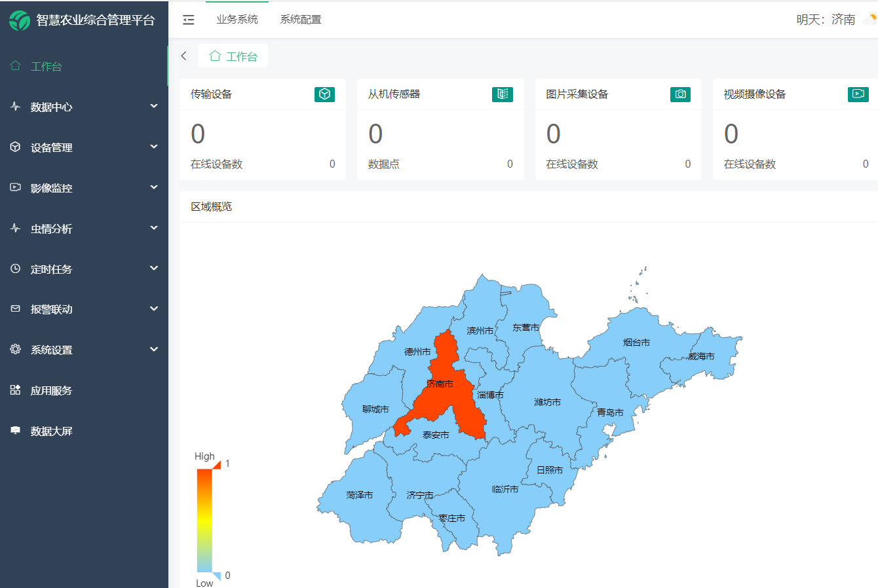Click the 数据大屏 screen icon
Screen dimensions: 878x588
point(16,430)
